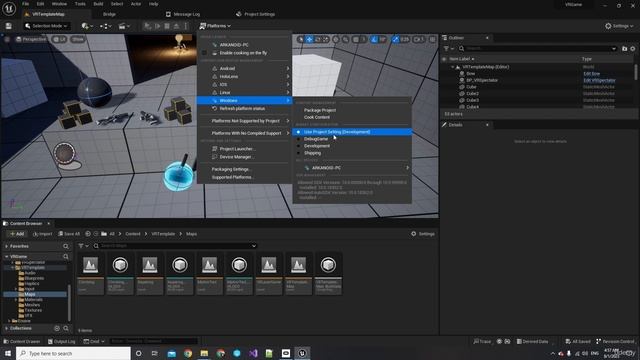640x360 pixels.
Task: Toggle surface snapping globe icon in viewport
Action: (x=336, y=39)
